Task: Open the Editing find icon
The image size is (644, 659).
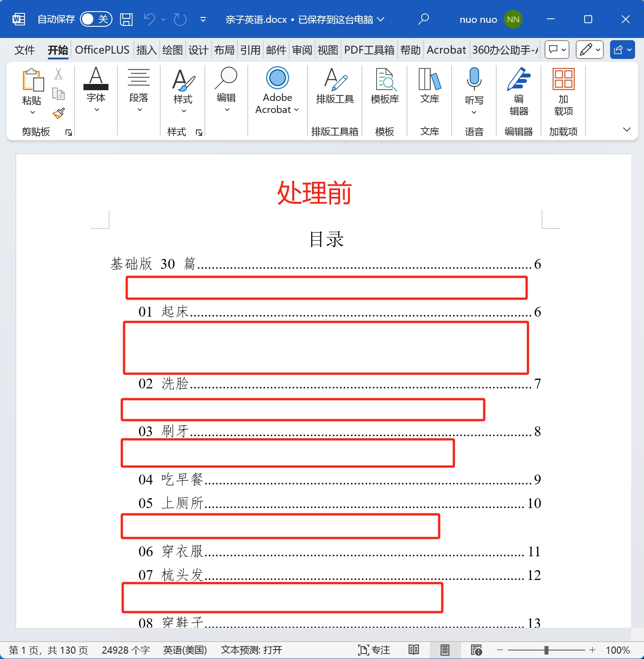Action: coord(226,78)
